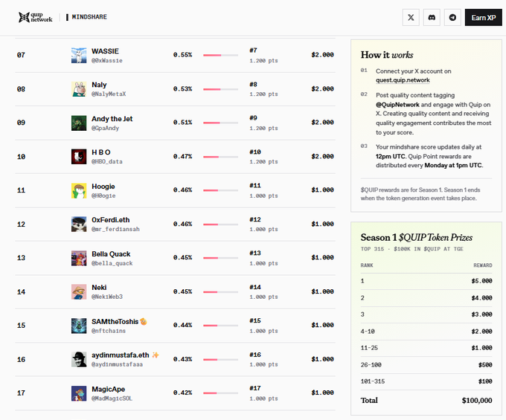Click the @NekiWeb3 handle
The width and height of the screenshot is (506, 420).
tap(107, 297)
